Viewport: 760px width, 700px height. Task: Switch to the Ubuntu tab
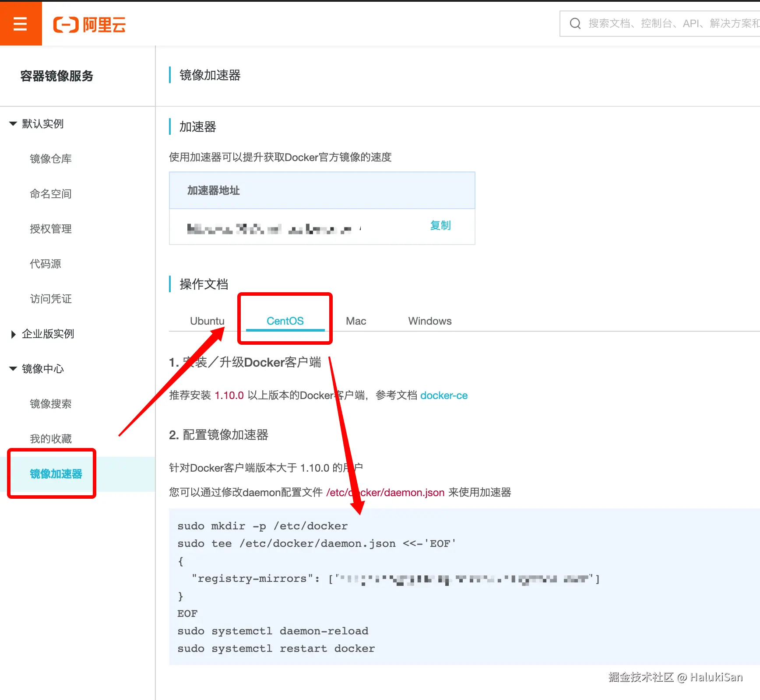point(207,321)
